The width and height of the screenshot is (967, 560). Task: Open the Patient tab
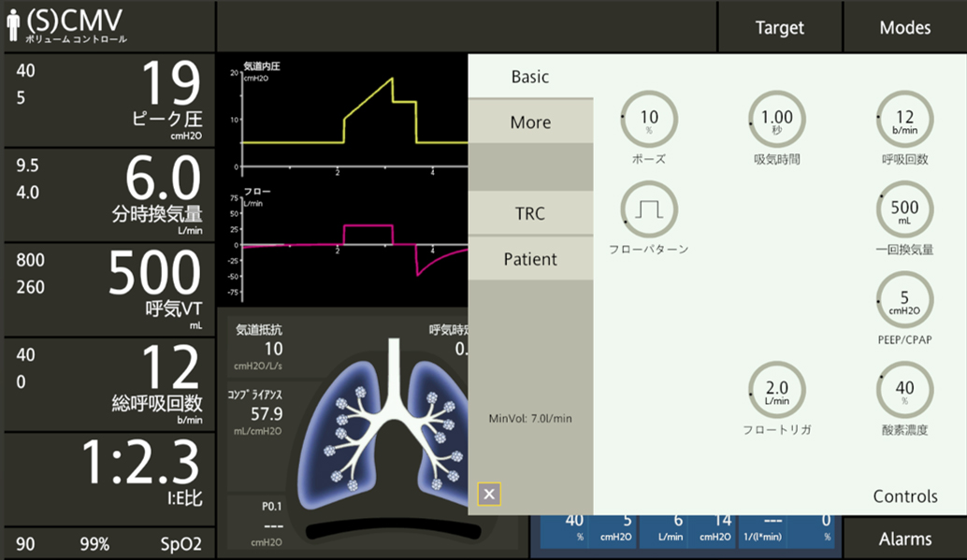[530, 259]
